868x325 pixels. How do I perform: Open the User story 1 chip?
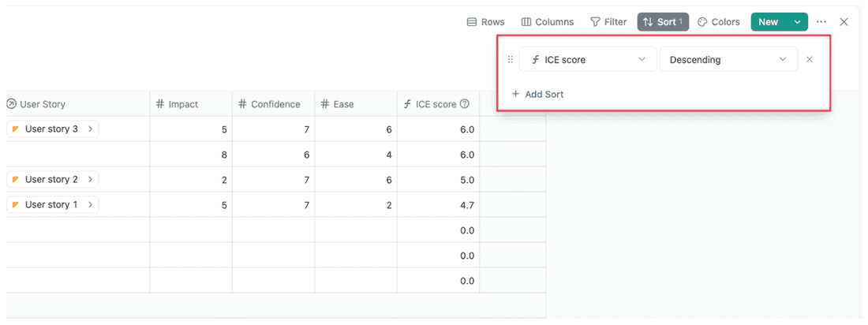51,205
